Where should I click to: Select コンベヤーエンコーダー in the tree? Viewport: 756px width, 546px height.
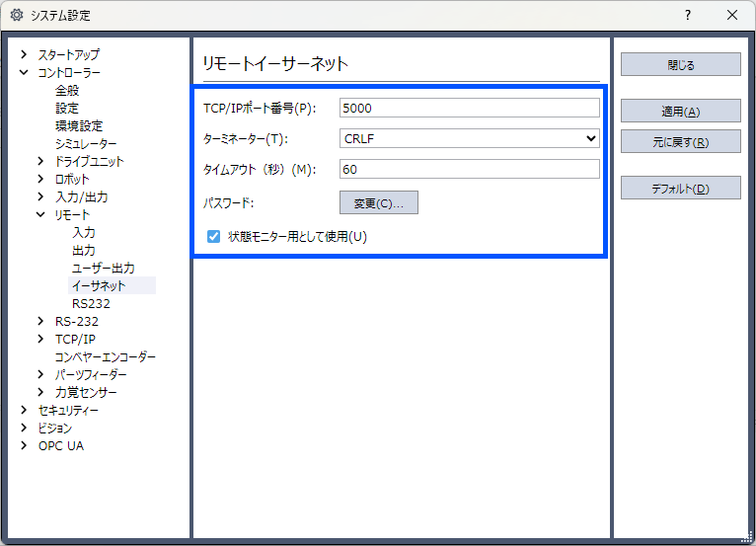point(105,357)
